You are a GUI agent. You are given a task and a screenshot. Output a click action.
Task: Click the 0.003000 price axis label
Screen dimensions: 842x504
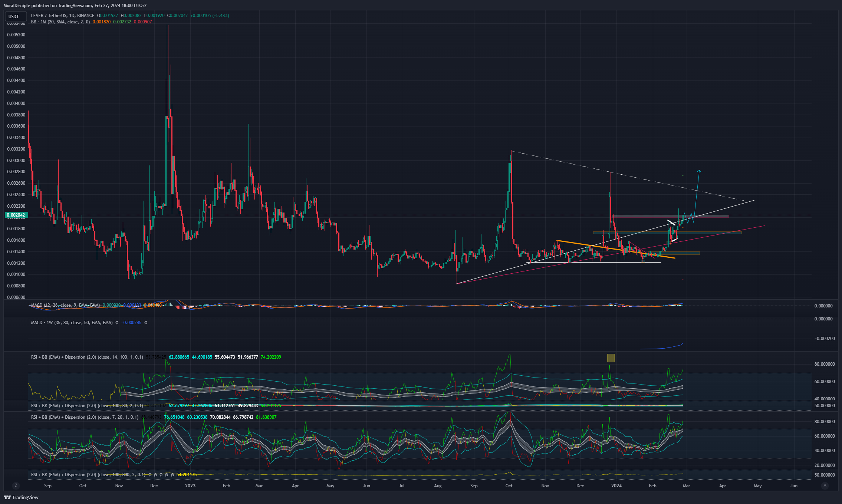(16, 161)
